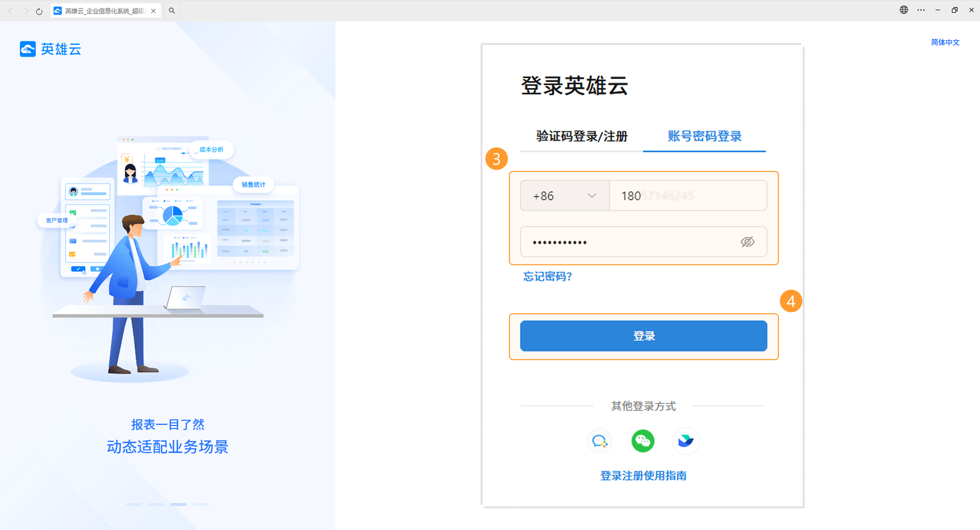Click the 客户管理 label in the illustration
The height and width of the screenshot is (530, 980).
57,220
